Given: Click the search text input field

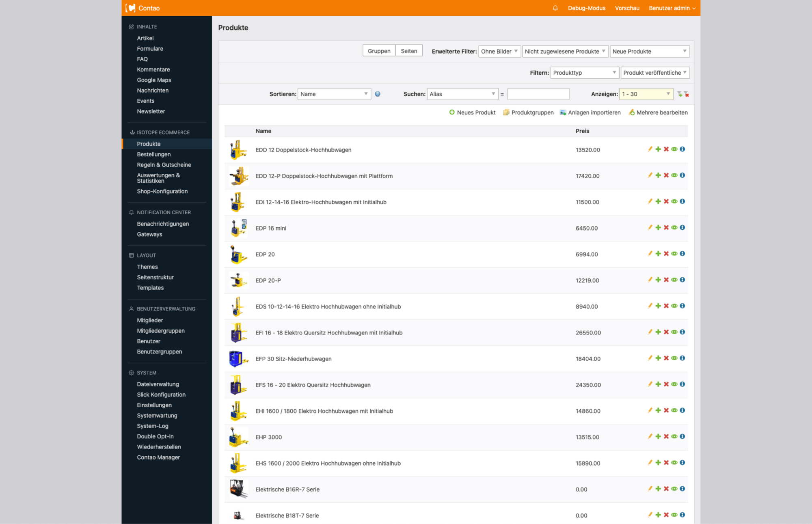Looking at the screenshot, I should pos(538,94).
